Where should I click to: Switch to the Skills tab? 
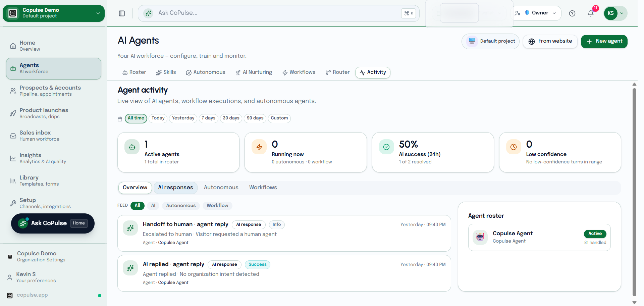(x=166, y=72)
